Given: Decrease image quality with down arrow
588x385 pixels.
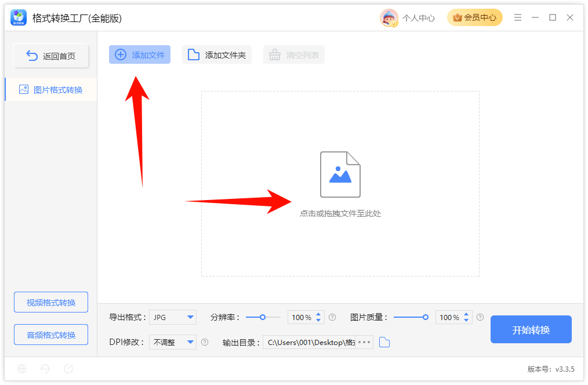Looking at the screenshot, I should point(466,321).
